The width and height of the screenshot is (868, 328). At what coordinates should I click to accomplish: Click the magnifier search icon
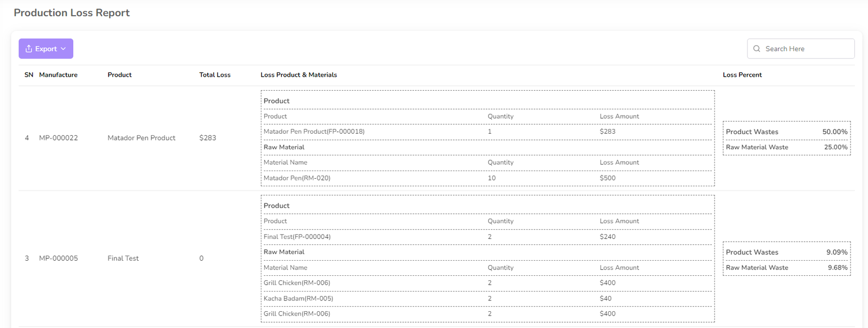[757, 49]
